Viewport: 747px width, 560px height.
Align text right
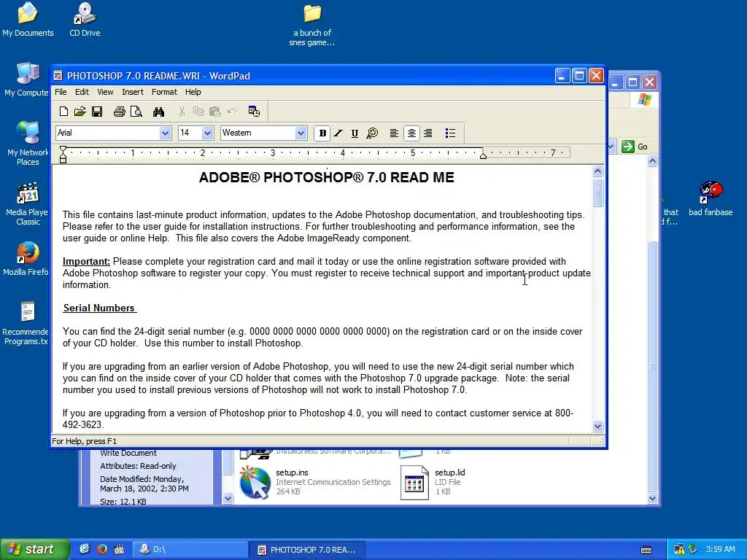click(x=427, y=133)
